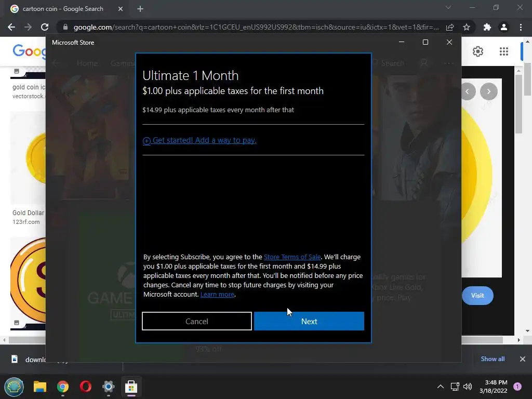Viewport: 532px width, 399px height.
Task: Share this page via Chrome share icon
Action: pyautogui.click(x=450, y=27)
